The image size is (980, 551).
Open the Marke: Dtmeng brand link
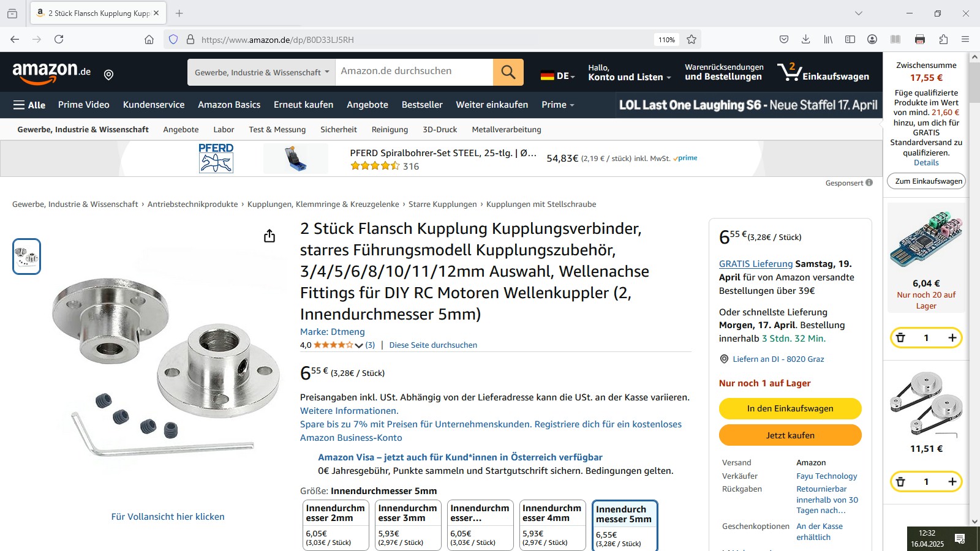pyautogui.click(x=333, y=332)
